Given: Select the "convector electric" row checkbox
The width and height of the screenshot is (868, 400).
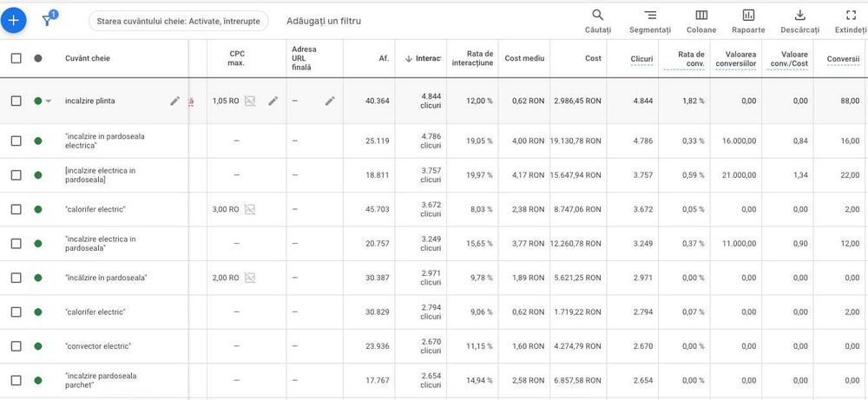Looking at the screenshot, I should 16,346.
